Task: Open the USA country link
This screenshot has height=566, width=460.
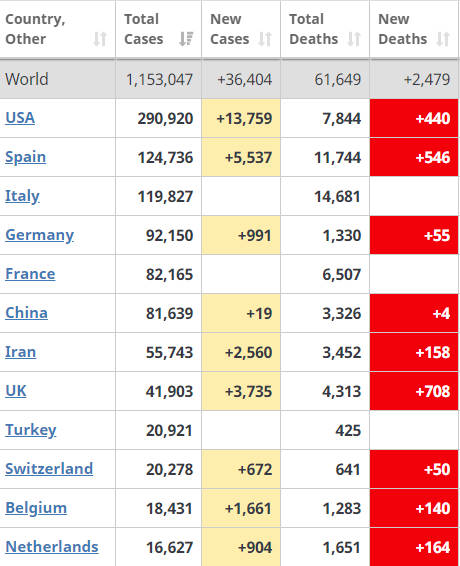Action: [20, 118]
